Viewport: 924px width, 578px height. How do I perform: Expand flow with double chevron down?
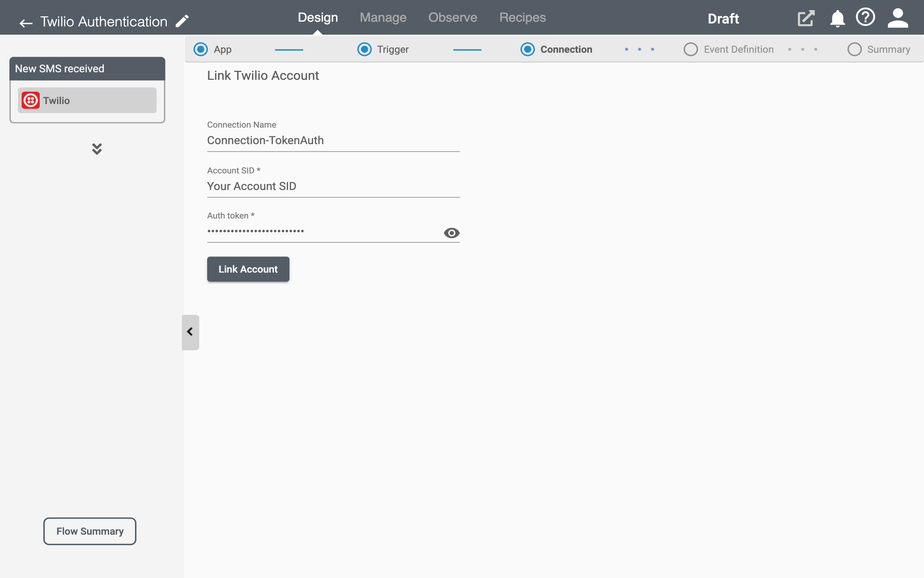[x=97, y=149]
